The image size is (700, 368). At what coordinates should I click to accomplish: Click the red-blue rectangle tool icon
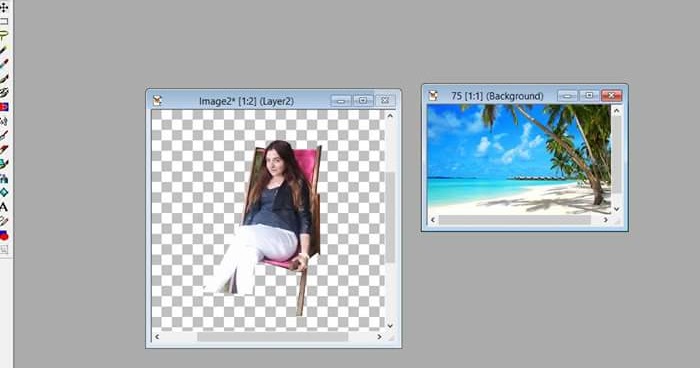[x=4, y=107]
